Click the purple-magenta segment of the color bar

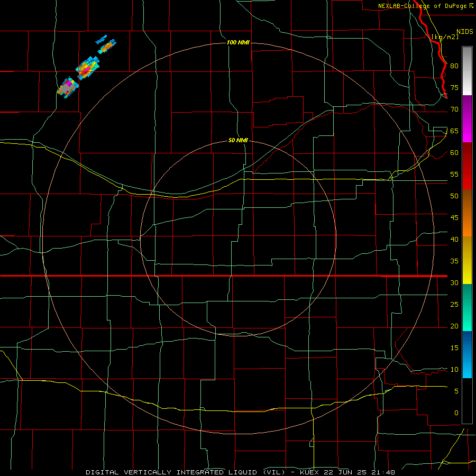[x=467, y=118]
